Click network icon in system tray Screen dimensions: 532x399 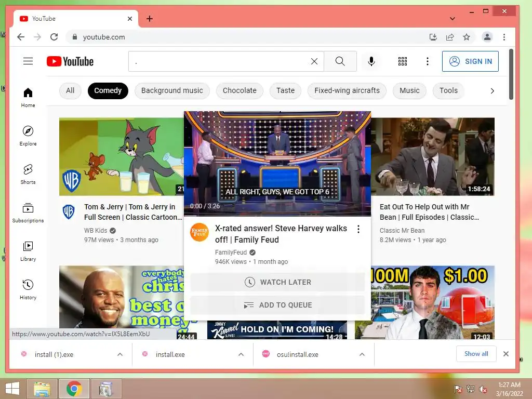coord(470,389)
